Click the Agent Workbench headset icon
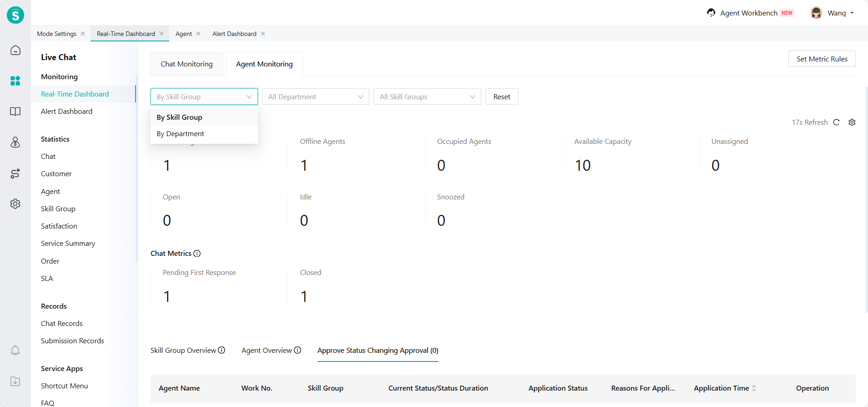Screen dimensions: 868x407 pyautogui.click(x=711, y=13)
